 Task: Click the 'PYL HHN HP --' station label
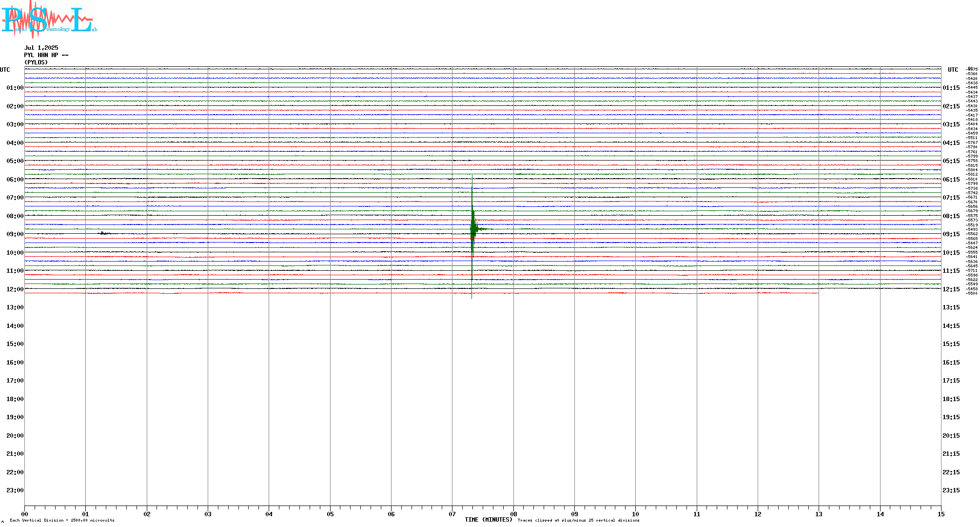[46, 55]
